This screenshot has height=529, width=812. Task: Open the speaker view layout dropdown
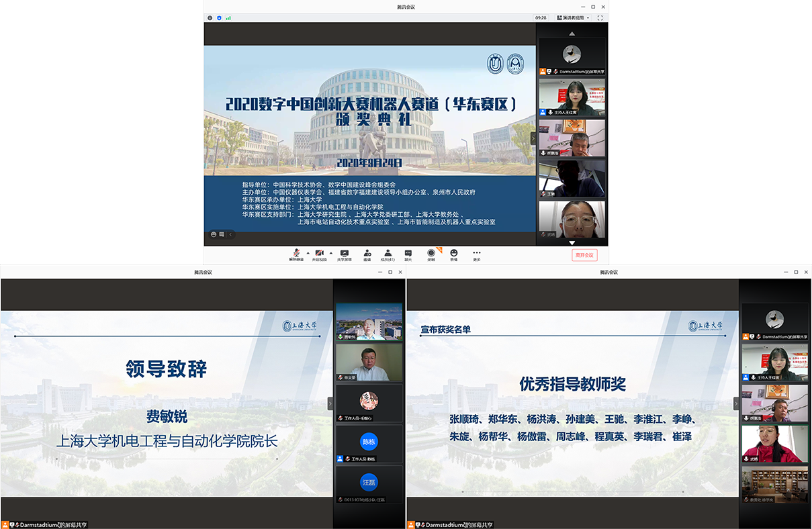click(572, 18)
